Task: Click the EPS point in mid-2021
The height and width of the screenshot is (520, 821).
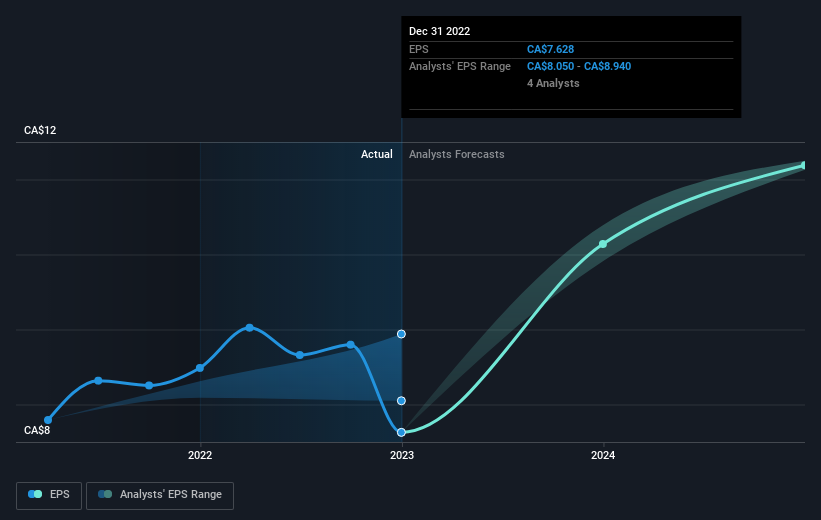Action: coord(98,381)
